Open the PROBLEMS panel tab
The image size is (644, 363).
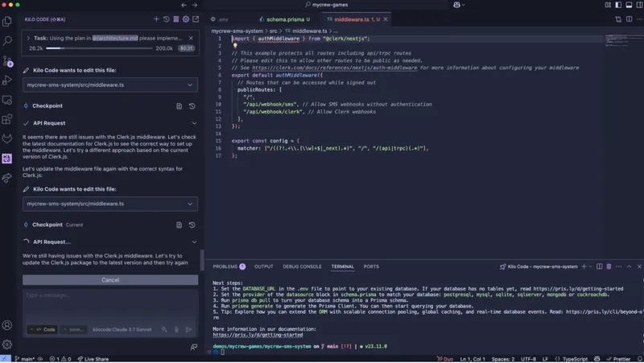click(x=229, y=266)
